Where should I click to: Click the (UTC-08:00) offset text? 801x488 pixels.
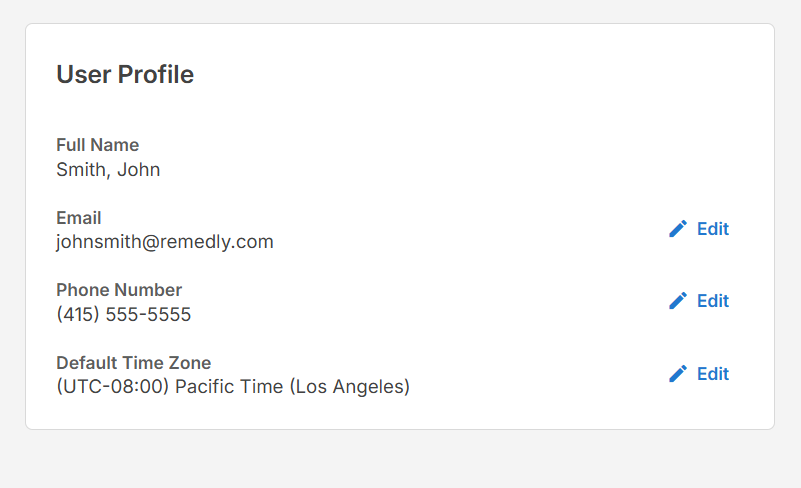[113, 387]
